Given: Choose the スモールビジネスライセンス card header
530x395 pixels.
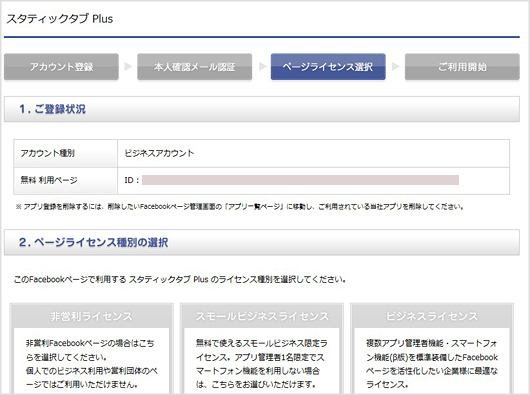Looking at the screenshot, I should 262,316.
